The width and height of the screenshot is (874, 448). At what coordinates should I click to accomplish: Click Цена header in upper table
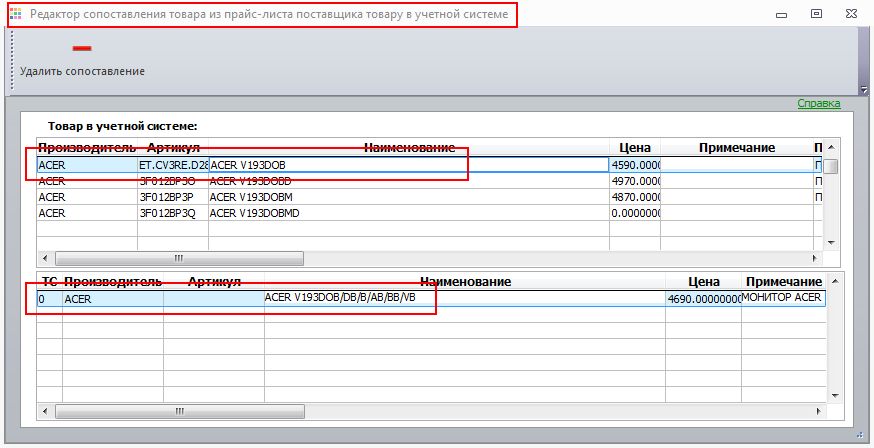coord(635,148)
